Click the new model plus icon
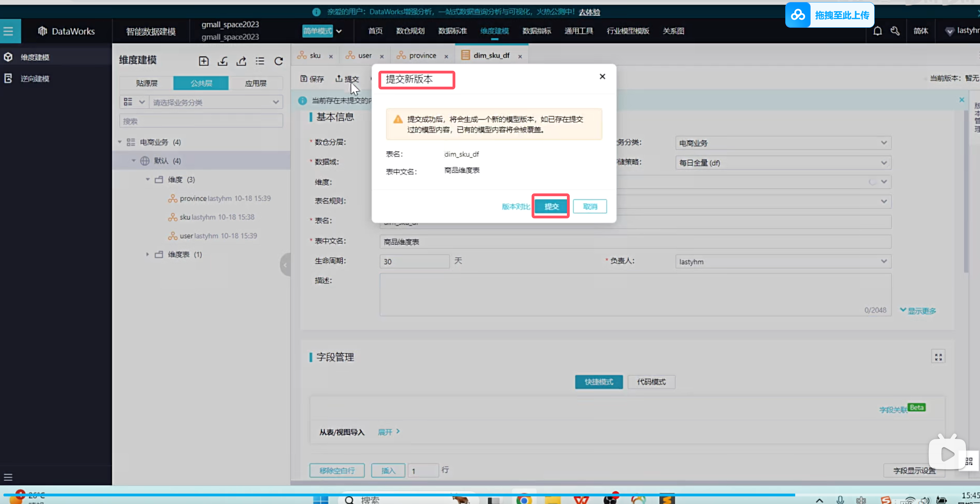 (x=203, y=61)
